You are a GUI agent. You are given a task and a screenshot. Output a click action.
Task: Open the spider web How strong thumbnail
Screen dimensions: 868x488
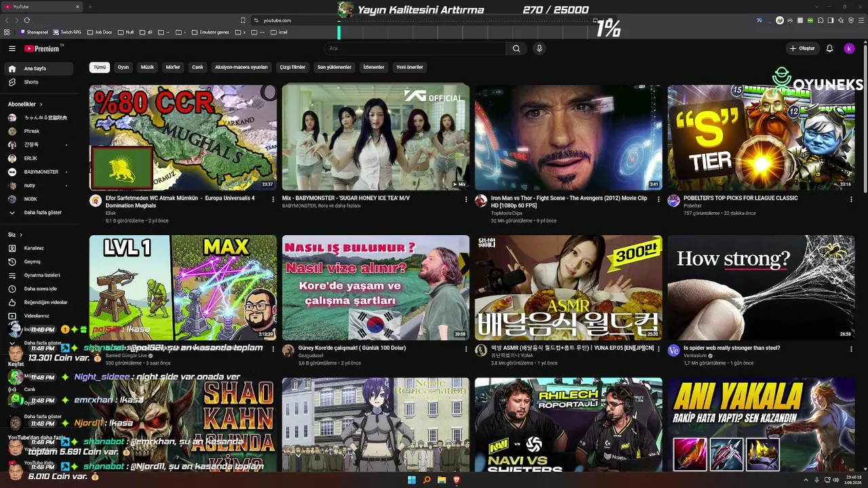[x=761, y=287]
